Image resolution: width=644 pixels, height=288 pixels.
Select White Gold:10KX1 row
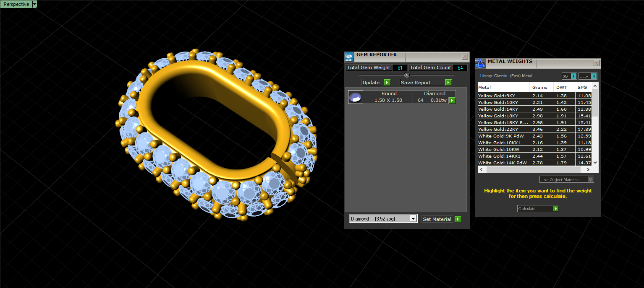click(535, 143)
